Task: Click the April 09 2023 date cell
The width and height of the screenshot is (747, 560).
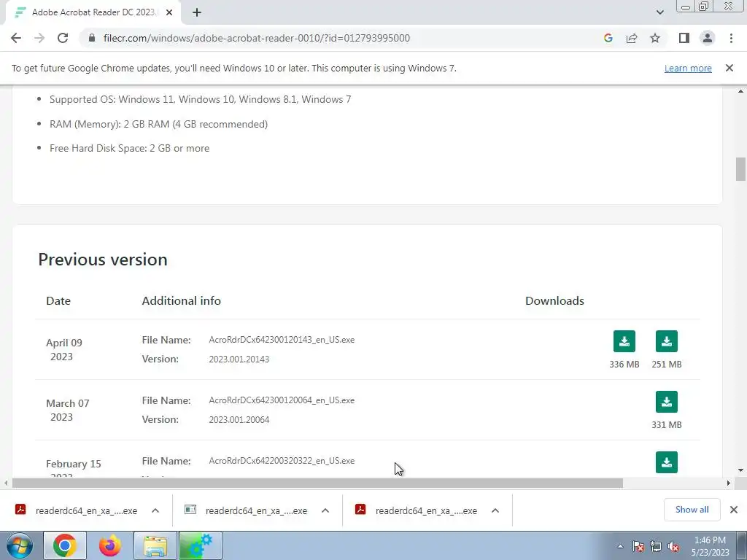Action: pos(64,349)
